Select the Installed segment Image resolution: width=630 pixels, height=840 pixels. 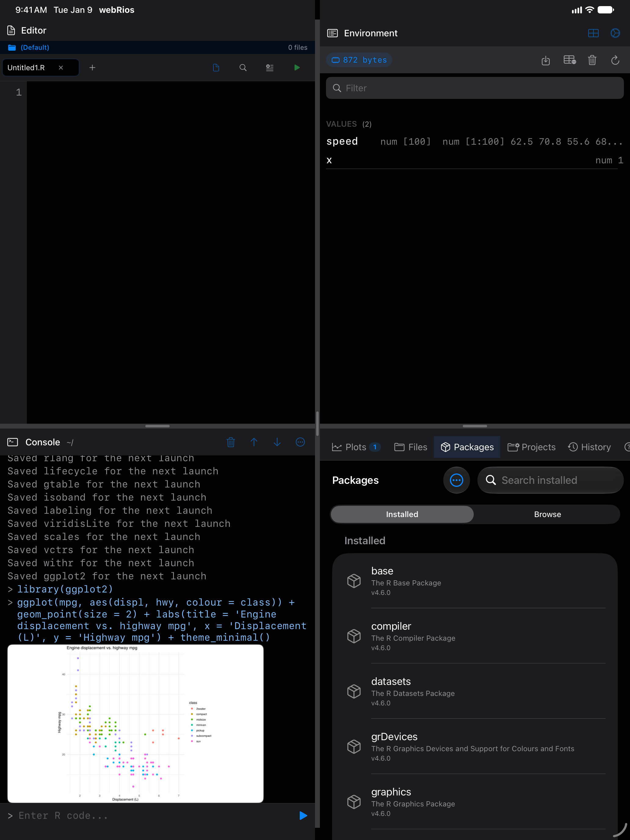point(402,514)
